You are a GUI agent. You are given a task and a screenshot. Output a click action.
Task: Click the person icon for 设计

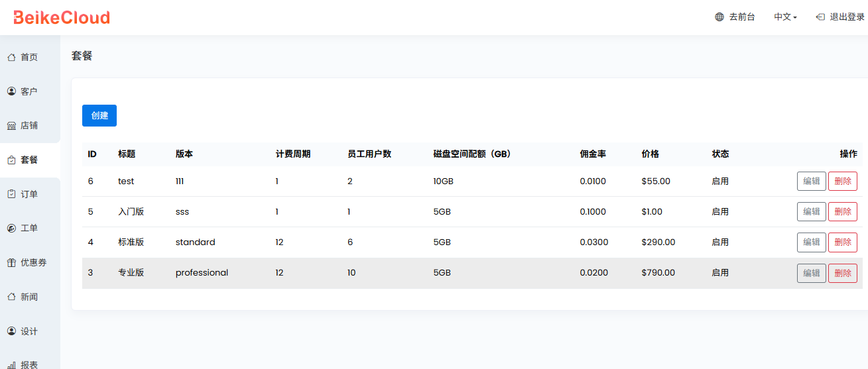point(11,331)
